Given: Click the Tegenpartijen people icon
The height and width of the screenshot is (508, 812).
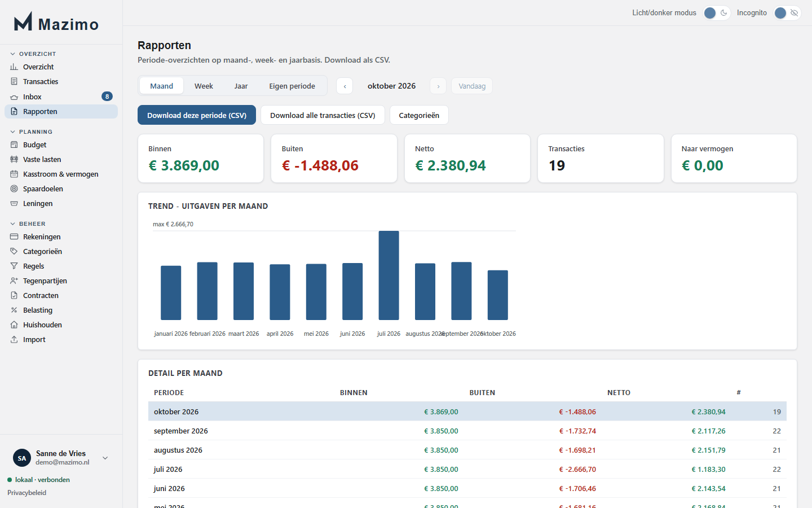Looking at the screenshot, I should pyautogui.click(x=14, y=281).
